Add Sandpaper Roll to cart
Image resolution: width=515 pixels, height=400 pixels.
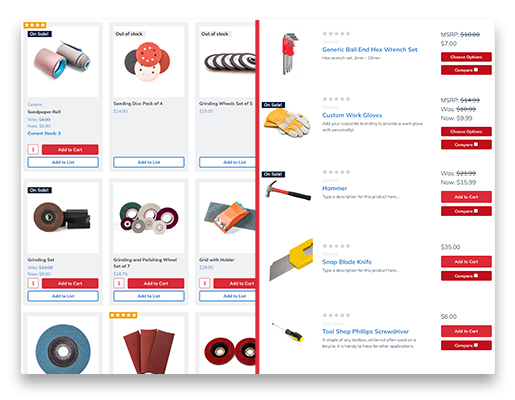coord(70,149)
